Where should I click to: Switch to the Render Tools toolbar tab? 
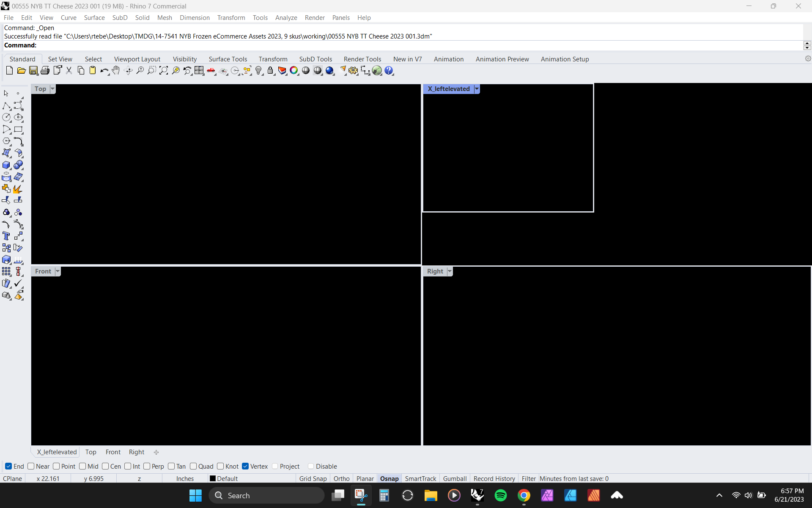(362, 59)
